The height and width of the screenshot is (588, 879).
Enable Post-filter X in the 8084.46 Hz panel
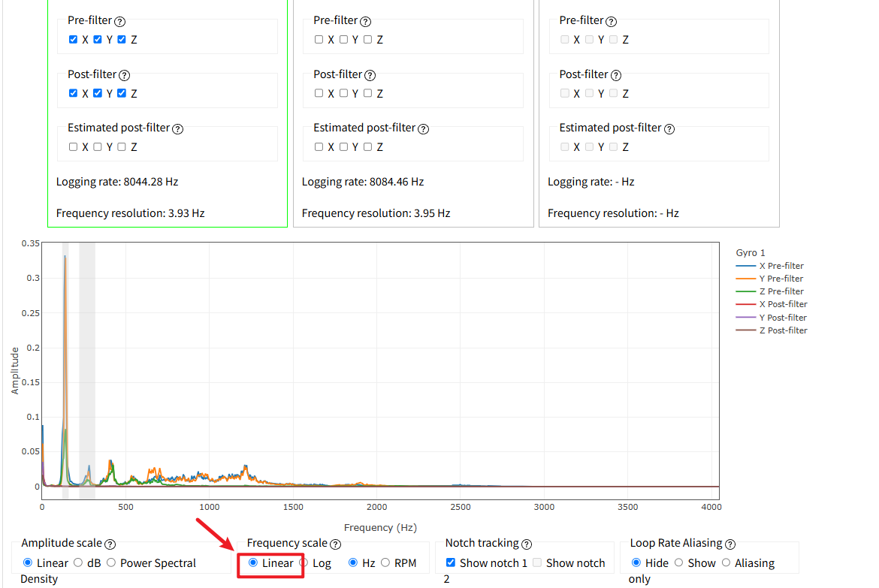pyautogui.click(x=319, y=93)
